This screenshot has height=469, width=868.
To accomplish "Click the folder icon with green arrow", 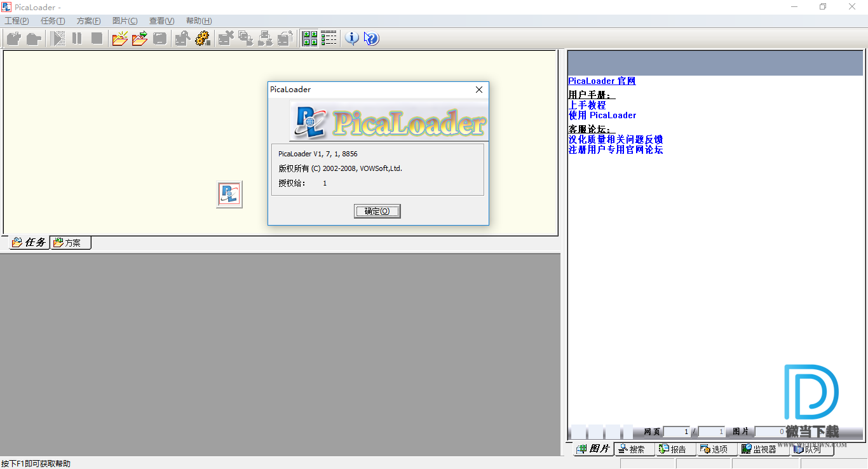I will 140,39.
